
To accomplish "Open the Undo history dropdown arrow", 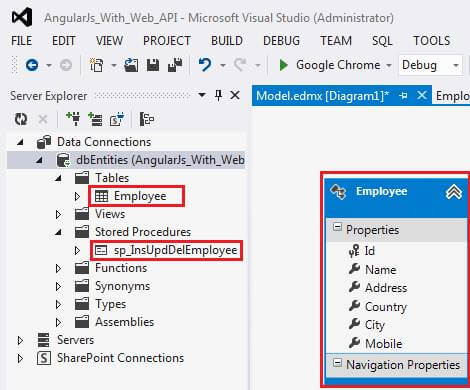I will click(x=223, y=65).
